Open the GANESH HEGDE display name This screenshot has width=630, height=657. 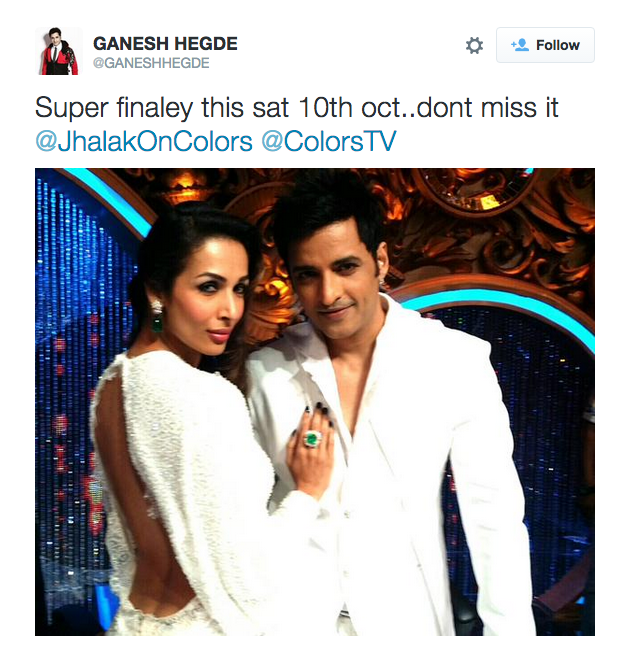click(165, 44)
